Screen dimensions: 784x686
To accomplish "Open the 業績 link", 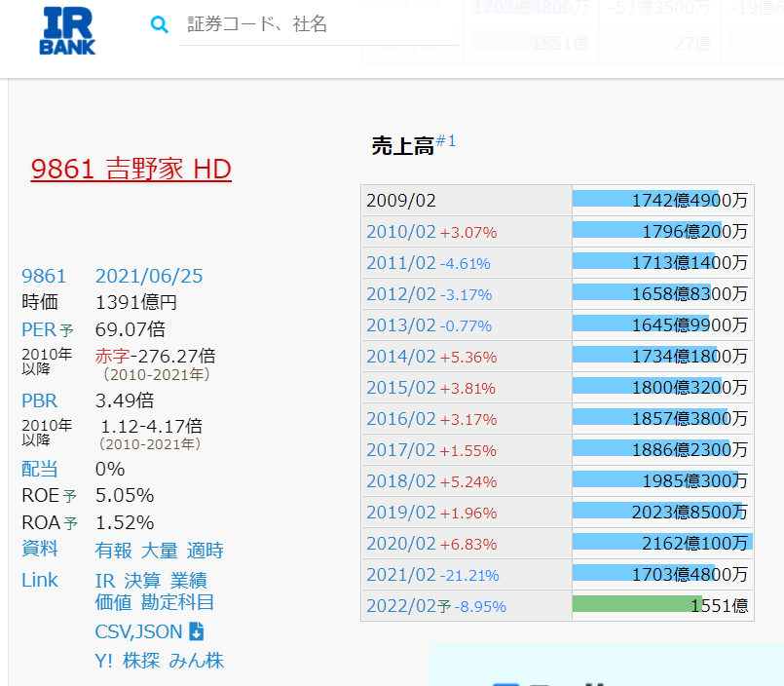I will point(189,581).
